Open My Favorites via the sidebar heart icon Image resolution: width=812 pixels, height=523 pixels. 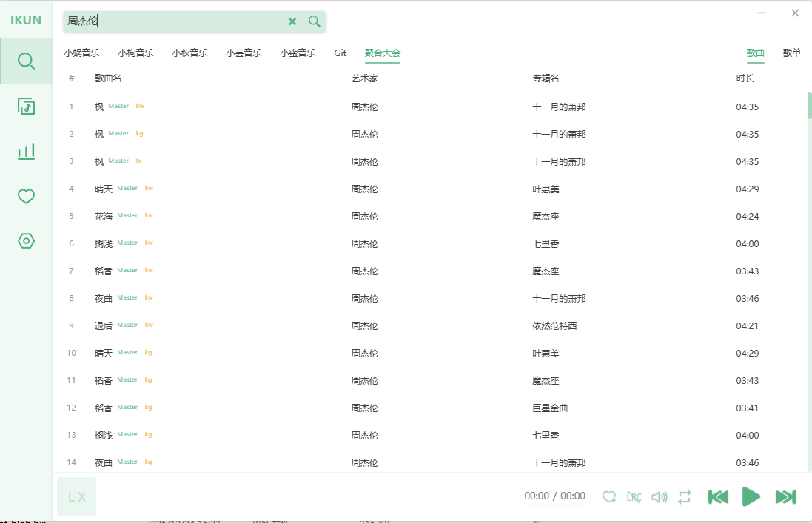(26, 196)
